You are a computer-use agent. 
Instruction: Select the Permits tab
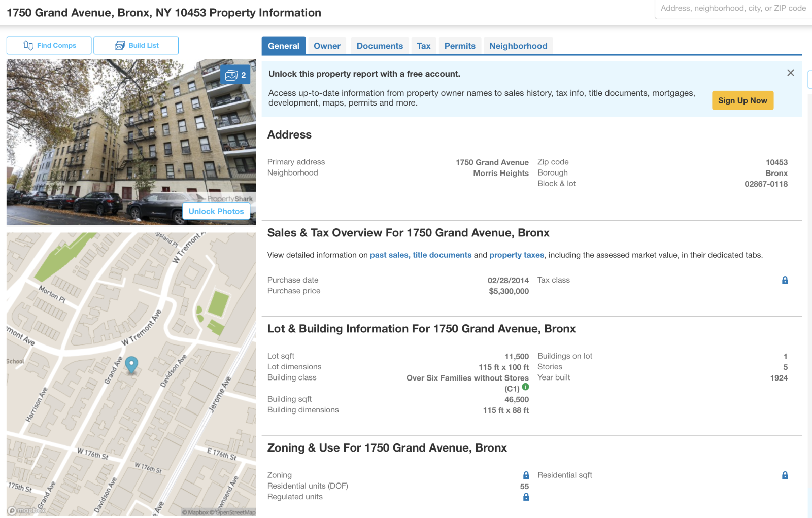(x=460, y=46)
